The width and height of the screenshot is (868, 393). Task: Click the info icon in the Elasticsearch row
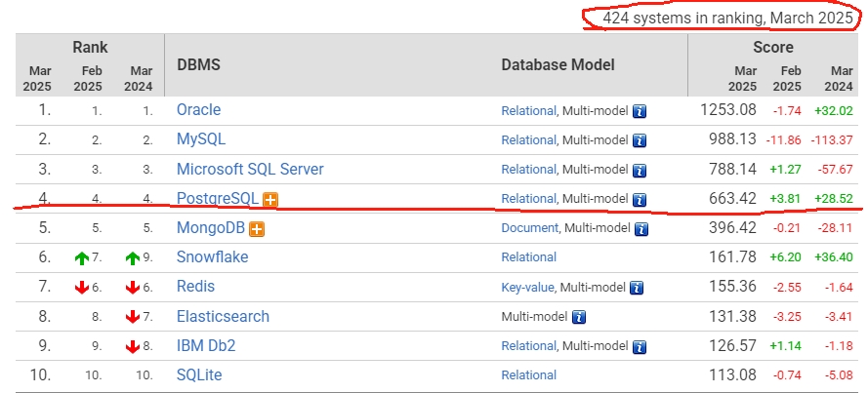click(579, 317)
